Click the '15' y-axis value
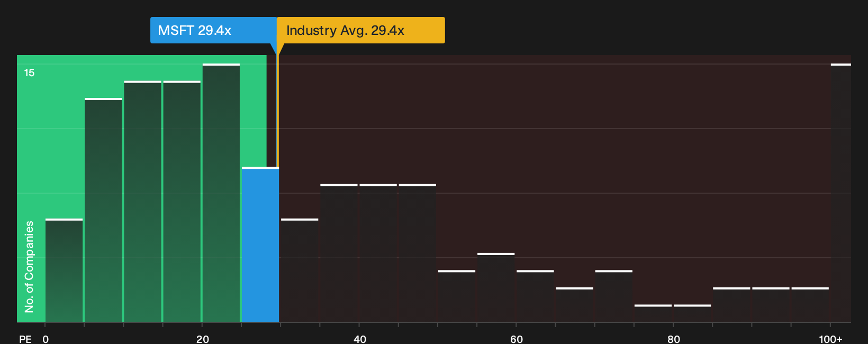 pos(29,73)
